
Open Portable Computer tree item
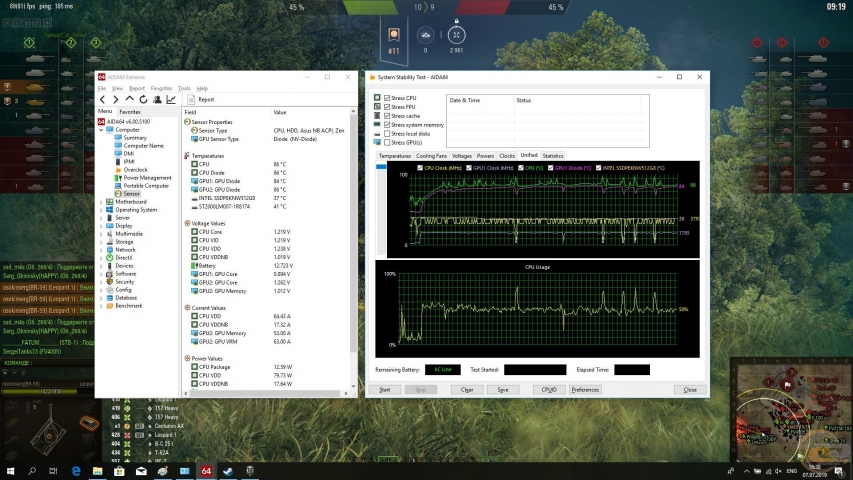coord(146,186)
